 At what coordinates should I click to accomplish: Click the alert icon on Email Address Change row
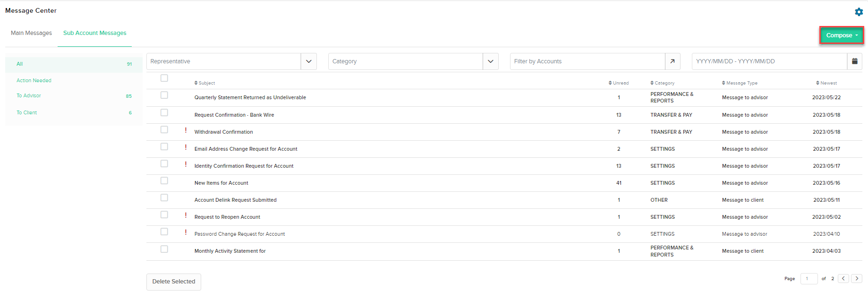click(x=186, y=147)
